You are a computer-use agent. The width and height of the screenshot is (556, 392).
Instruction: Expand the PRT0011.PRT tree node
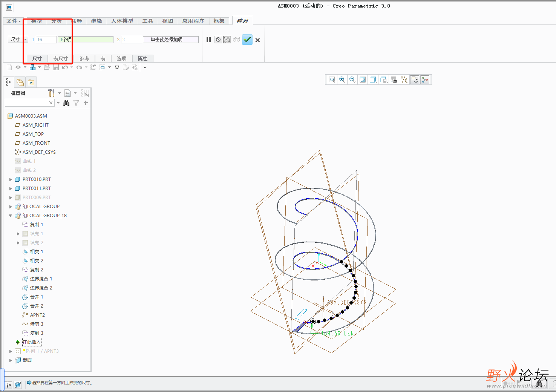click(11, 188)
